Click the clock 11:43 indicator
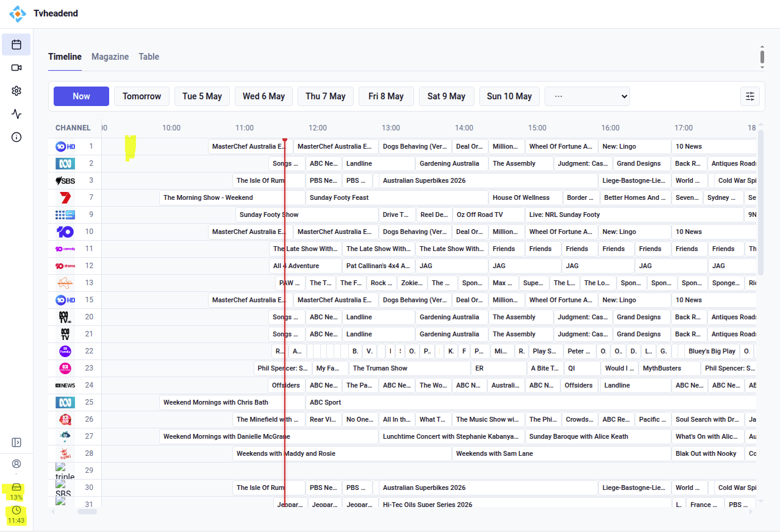Screen dimensions: 780x532 16,515
